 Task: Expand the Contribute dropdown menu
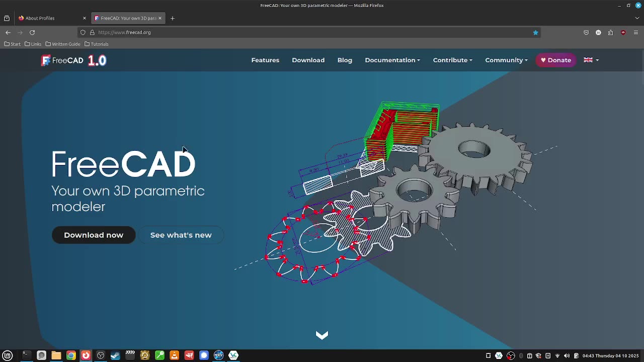tap(452, 60)
